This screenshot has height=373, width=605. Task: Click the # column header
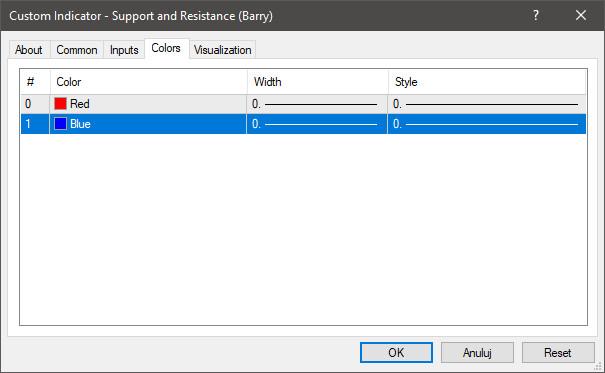point(35,82)
